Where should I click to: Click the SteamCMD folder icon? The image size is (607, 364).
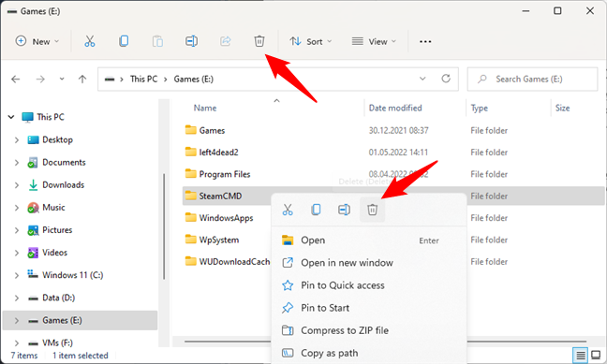click(190, 196)
